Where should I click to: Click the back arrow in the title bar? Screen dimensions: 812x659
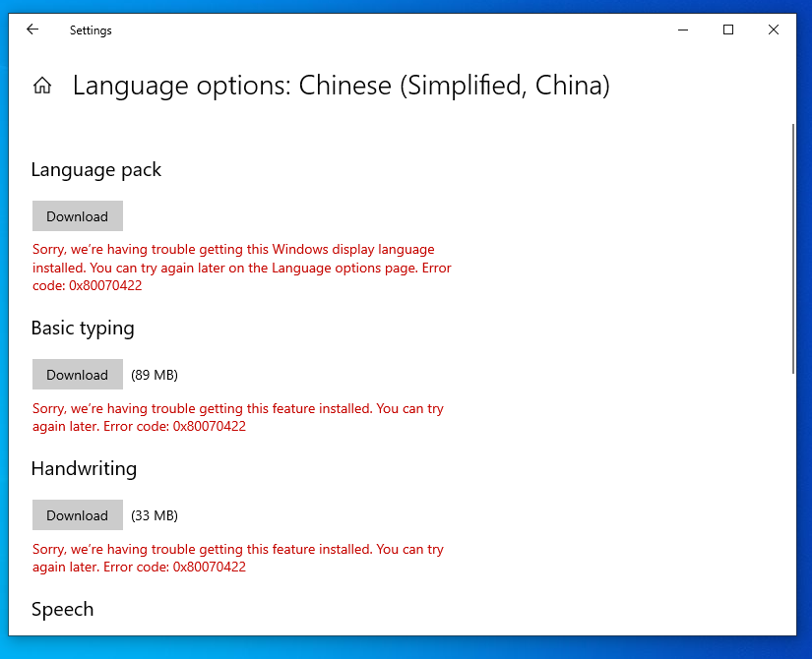32,30
